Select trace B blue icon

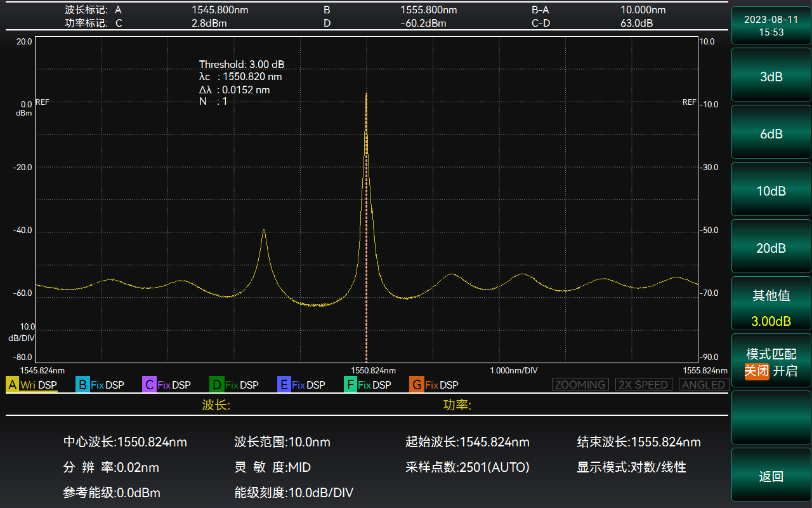tap(82, 385)
